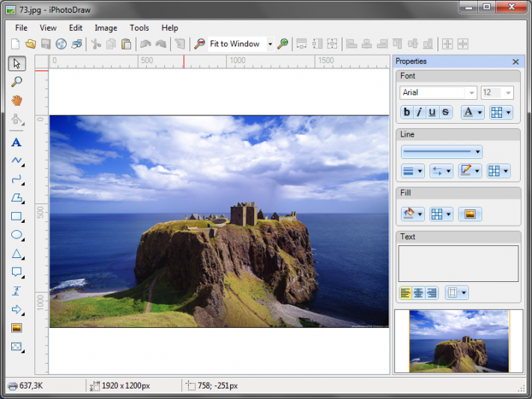Select the curve drawing tool
Screen dimensions: 532x399
click(x=17, y=179)
